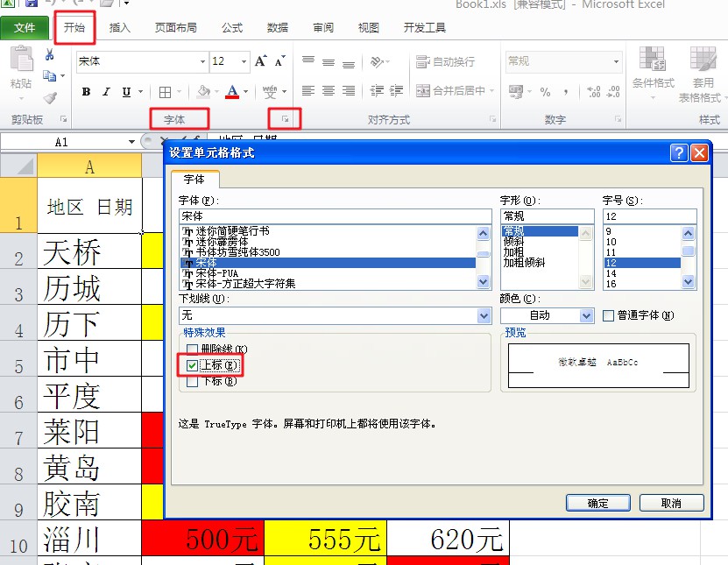Switch to the 插入 ribbon tab
This screenshot has width=728, height=565.
(121, 27)
